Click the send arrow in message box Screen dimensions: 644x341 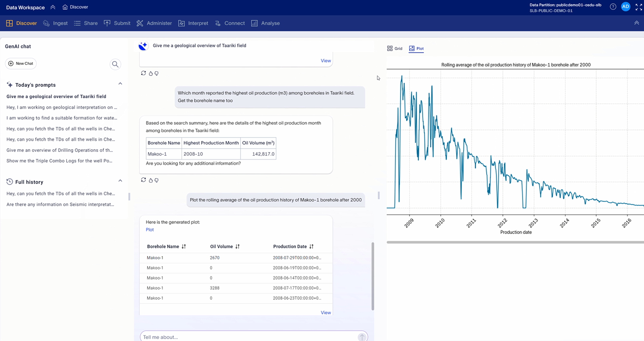coord(362,337)
